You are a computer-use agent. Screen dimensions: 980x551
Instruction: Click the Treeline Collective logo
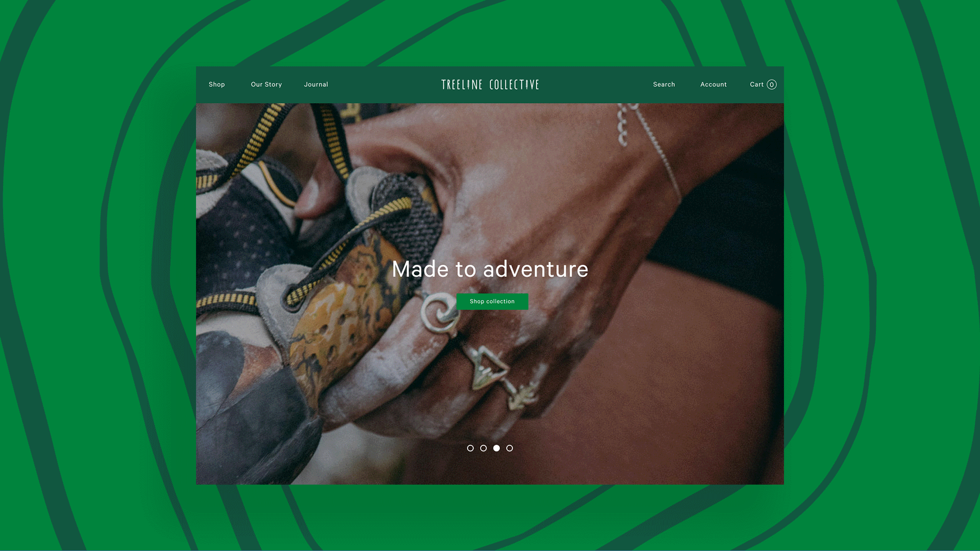[x=489, y=84]
